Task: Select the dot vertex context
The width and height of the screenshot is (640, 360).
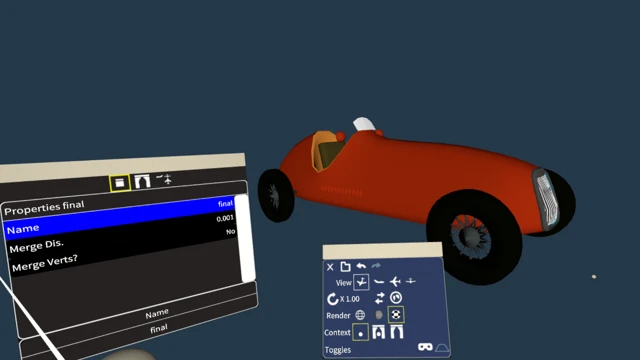Action: tap(360, 332)
